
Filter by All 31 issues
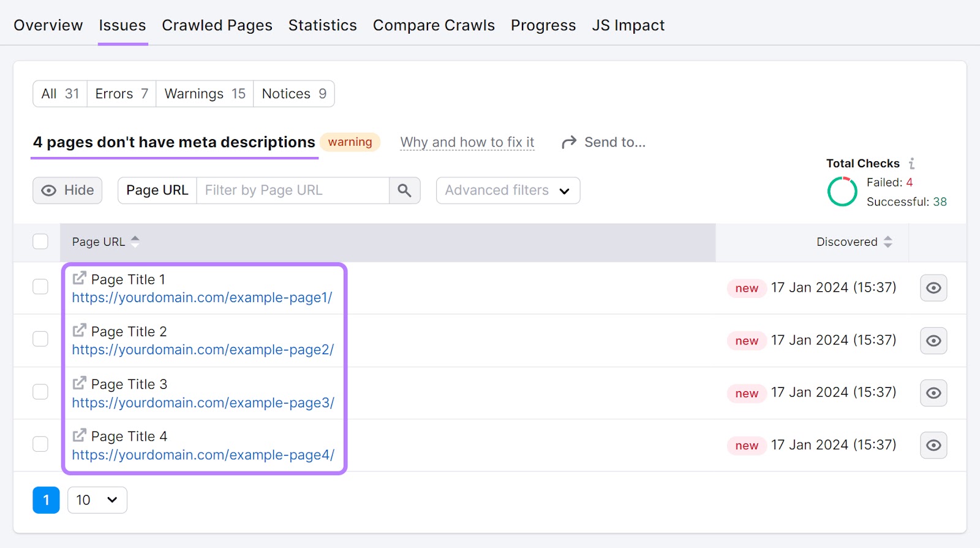pos(60,94)
